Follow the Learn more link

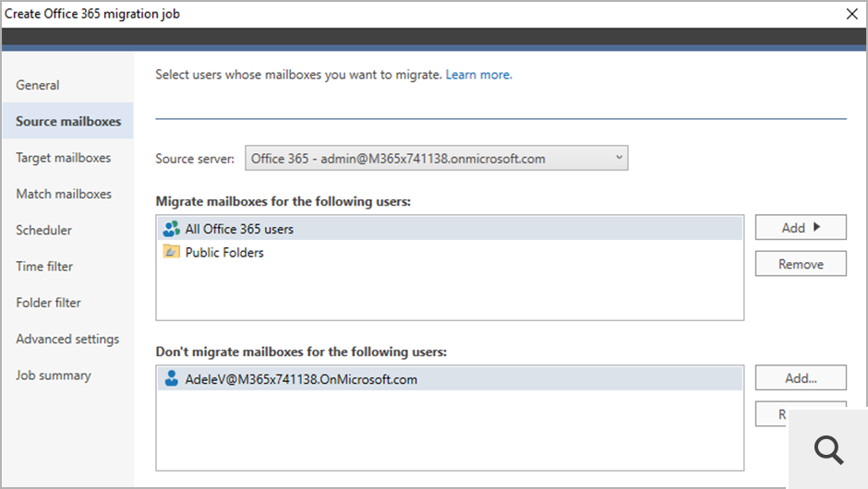click(x=479, y=75)
